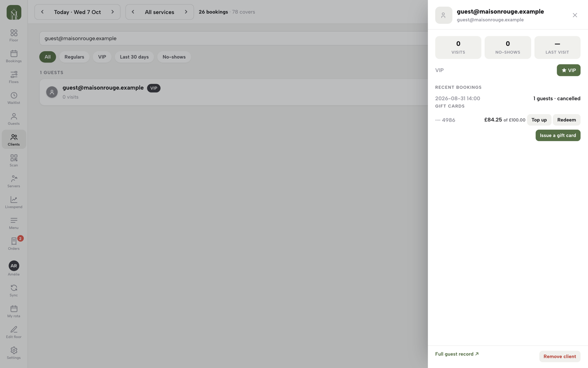Open Orders with 2 notifications

[14, 244]
